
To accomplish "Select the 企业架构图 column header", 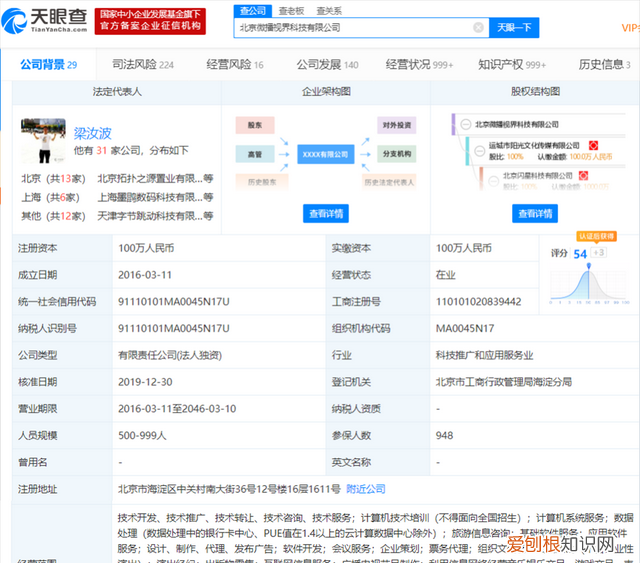I will [326, 91].
